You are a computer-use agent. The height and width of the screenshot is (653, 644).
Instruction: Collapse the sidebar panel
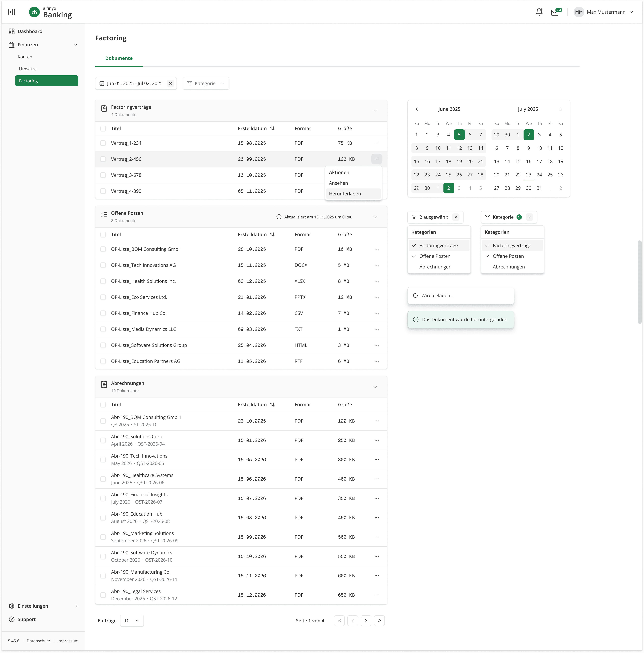point(12,12)
